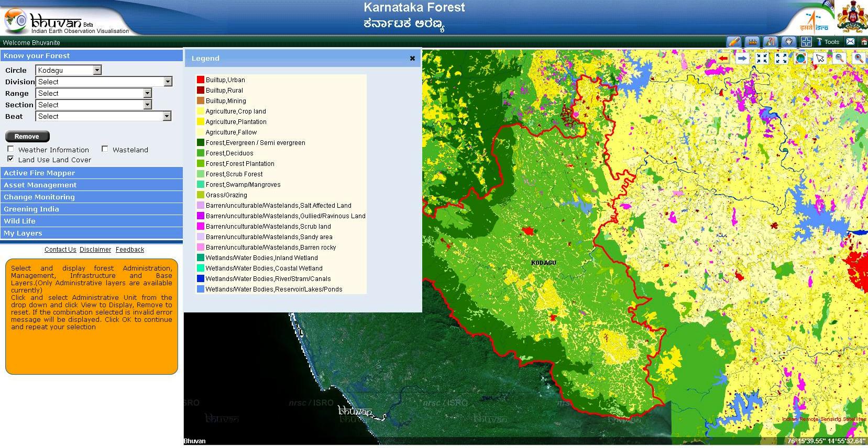
Task: Open the Feedback link
Action: pyautogui.click(x=130, y=250)
